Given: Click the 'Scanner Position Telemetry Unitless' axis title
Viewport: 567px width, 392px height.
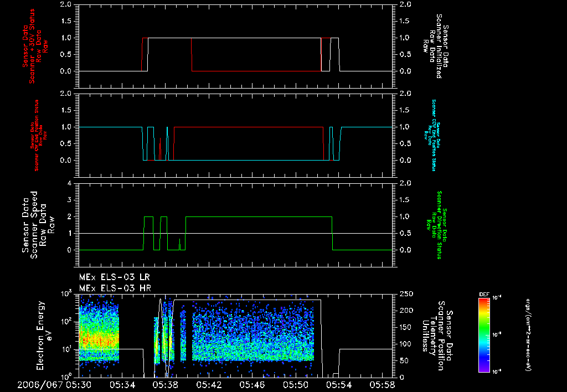Looking at the screenshot, I should click(437, 336).
